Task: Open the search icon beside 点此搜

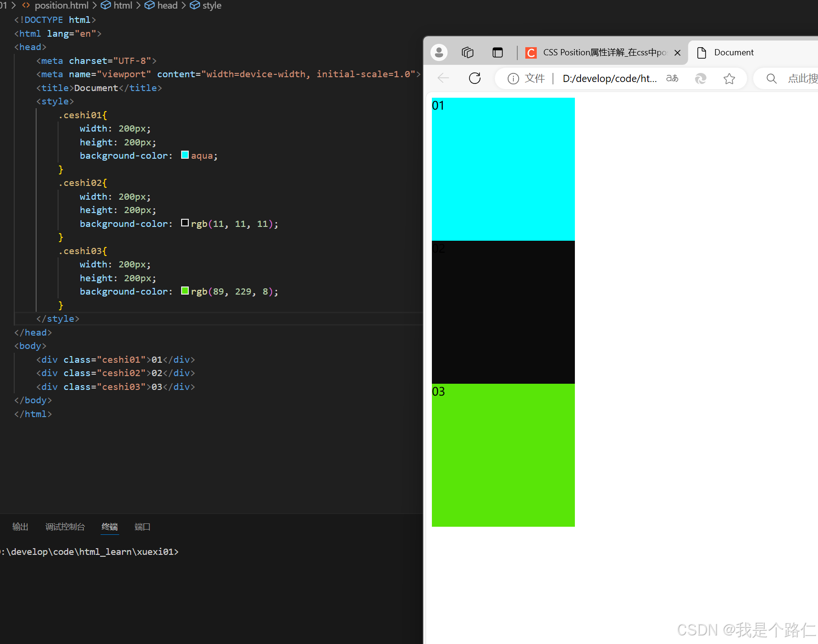Action: pyautogui.click(x=771, y=78)
